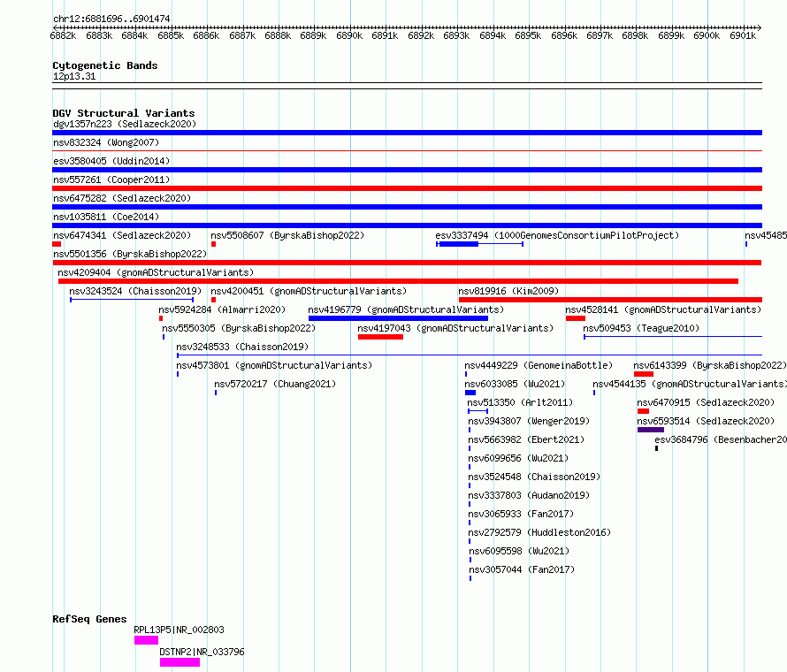Image resolution: width=787 pixels, height=672 pixels.
Task: Click the blue block under nsv6033085
Action: [x=470, y=393]
